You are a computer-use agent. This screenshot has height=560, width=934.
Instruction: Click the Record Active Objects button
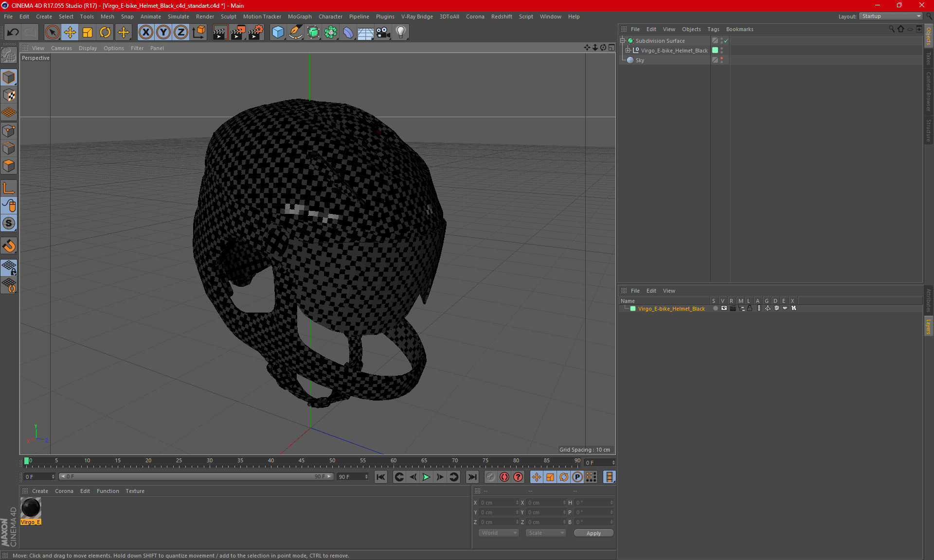click(x=504, y=477)
